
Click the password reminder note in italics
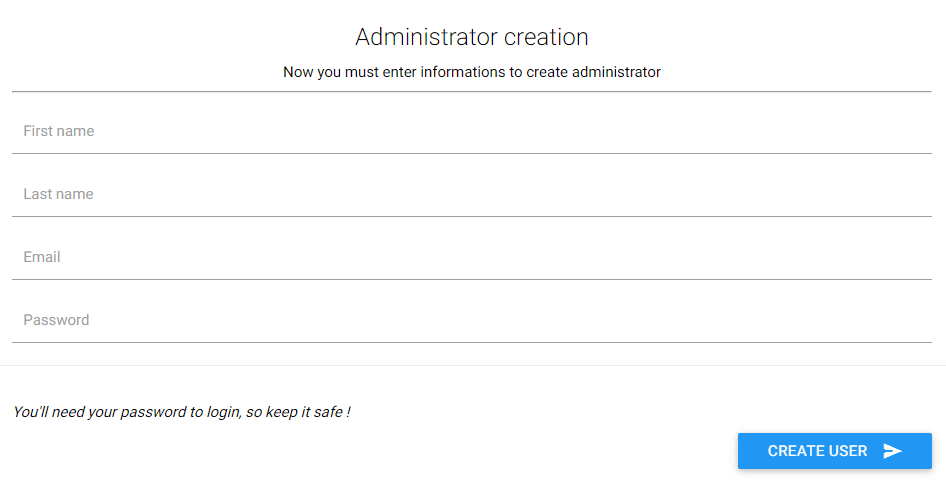[x=181, y=412]
